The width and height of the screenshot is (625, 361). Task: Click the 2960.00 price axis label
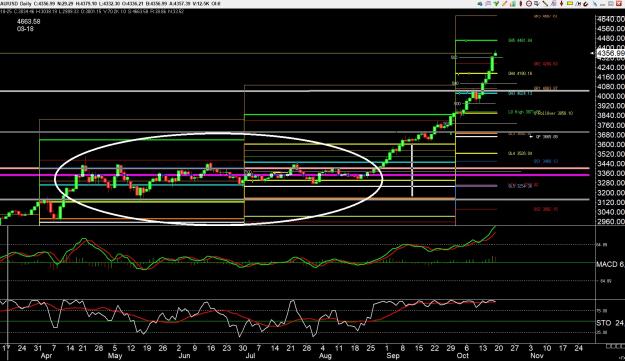point(611,221)
